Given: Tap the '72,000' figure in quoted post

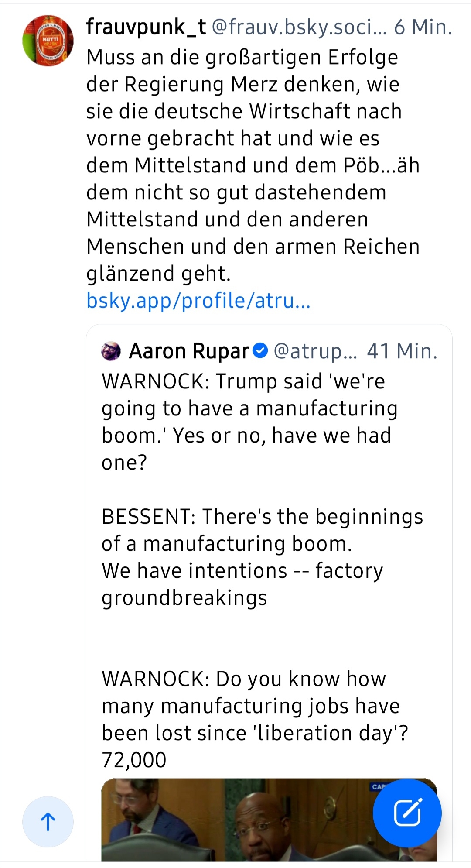Looking at the screenshot, I should 134,760.
